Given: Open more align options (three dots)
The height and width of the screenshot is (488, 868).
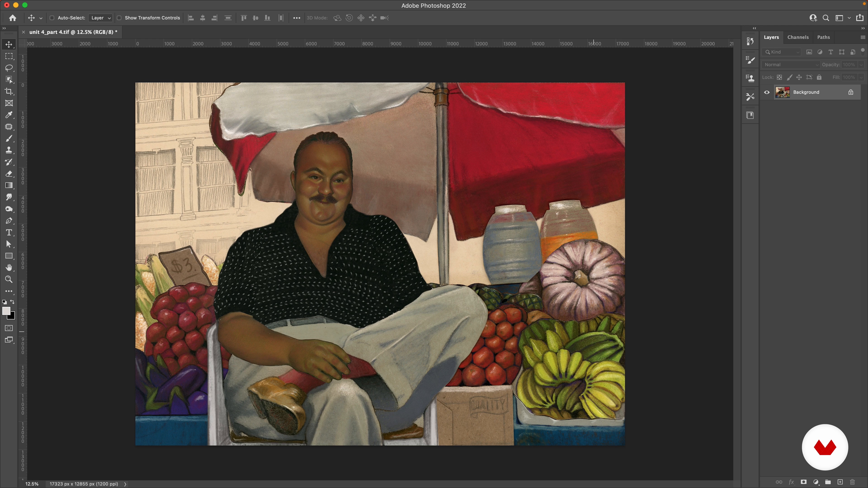Looking at the screenshot, I should tap(297, 18).
